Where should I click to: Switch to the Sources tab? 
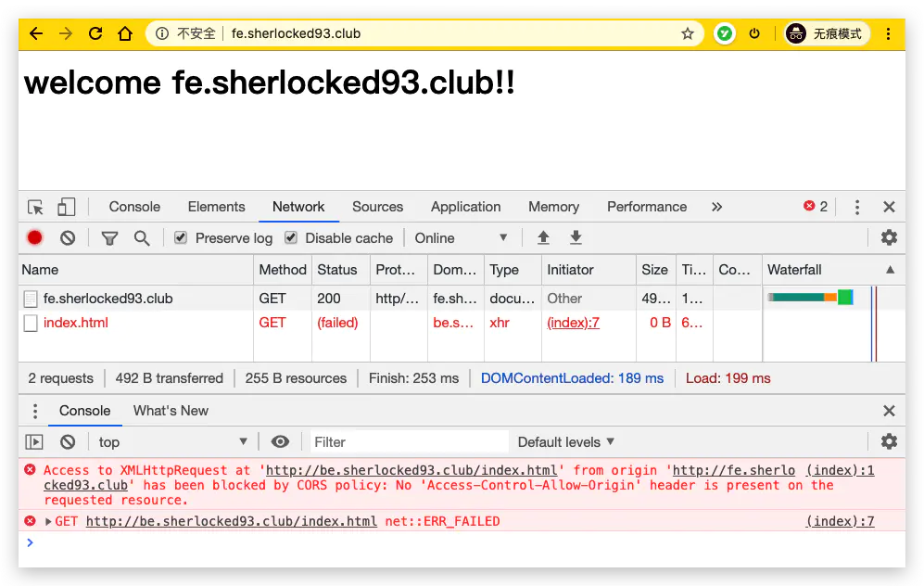[378, 207]
